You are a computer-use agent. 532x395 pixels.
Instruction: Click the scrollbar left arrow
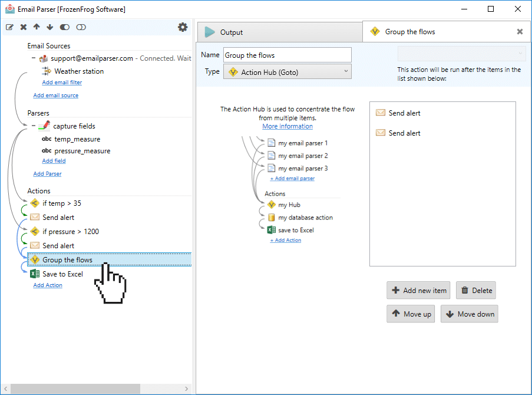5,389
